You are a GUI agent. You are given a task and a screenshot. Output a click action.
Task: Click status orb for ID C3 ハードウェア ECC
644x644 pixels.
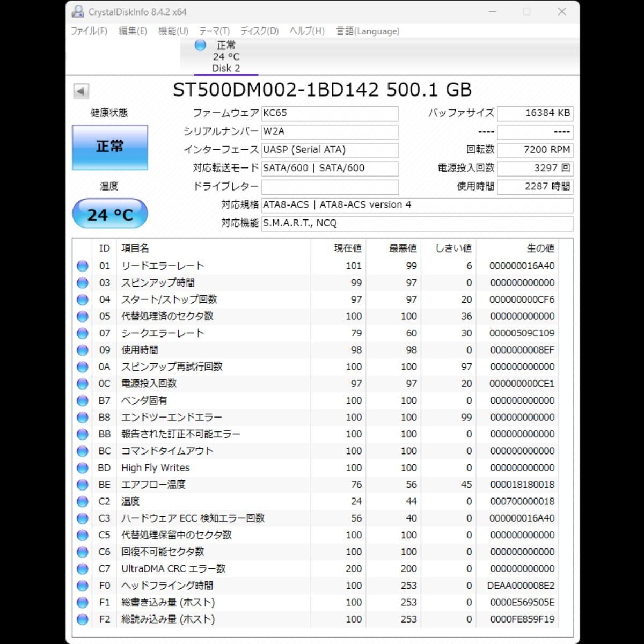[82, 518]
